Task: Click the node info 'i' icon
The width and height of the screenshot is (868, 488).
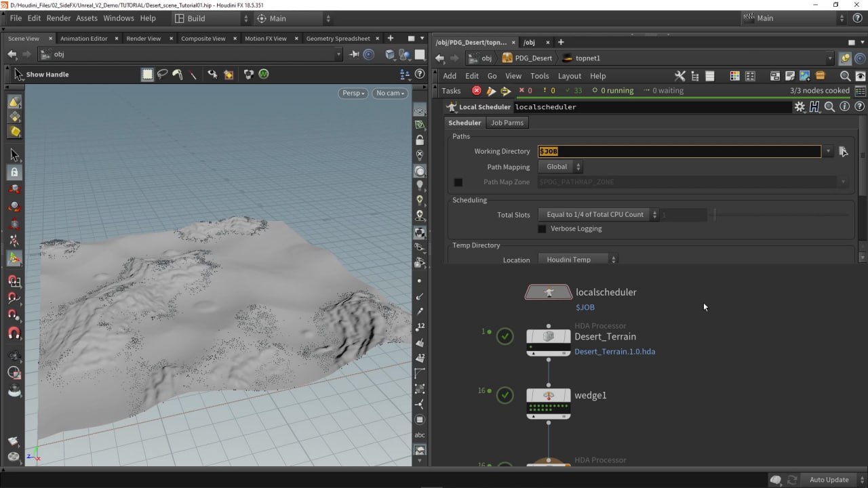Action: click(844, 107)
